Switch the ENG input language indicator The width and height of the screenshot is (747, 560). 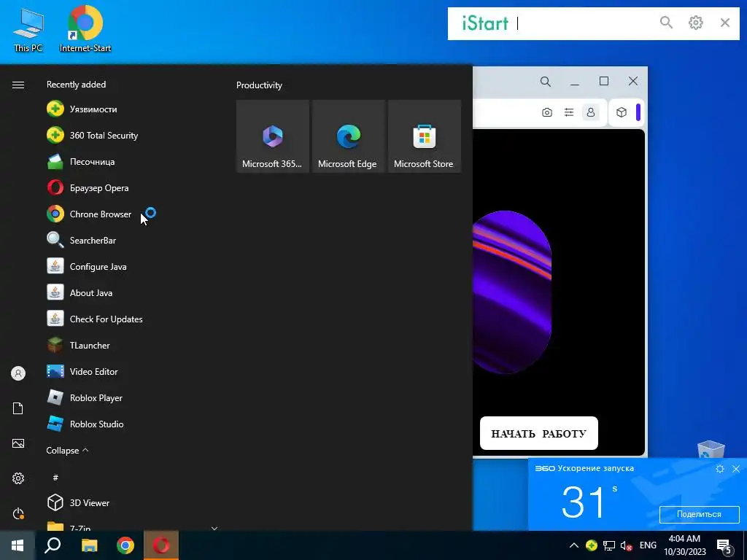pos(648,545)
